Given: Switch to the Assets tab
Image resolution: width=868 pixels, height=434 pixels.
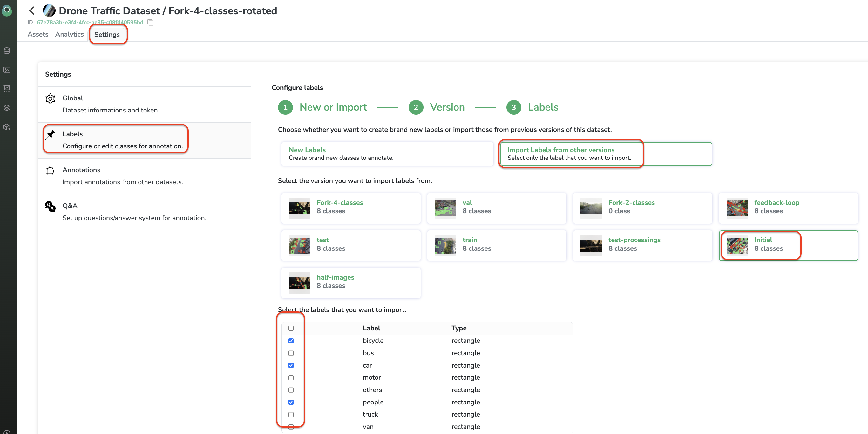Looking at the screenshot, I should pyautogui.click(x=38, y=34).
